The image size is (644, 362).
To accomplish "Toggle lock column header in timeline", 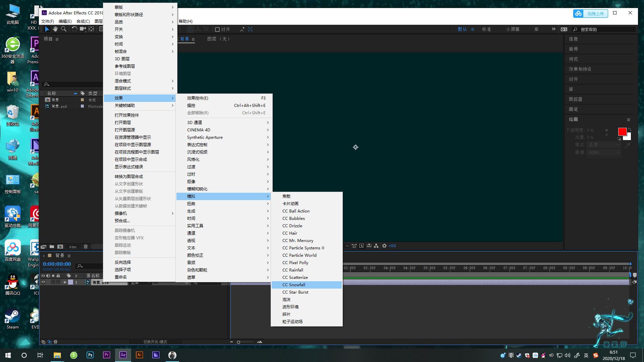I will [x=58, y=276].
